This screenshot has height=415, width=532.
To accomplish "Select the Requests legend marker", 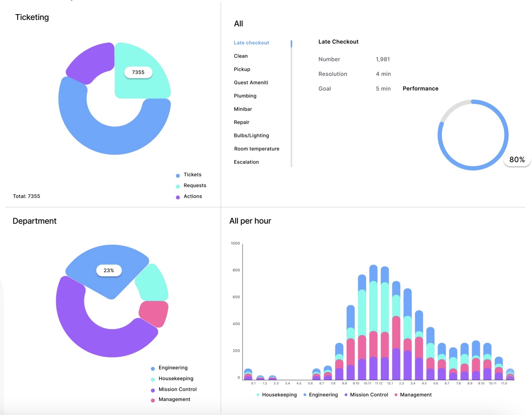I will tap(177, 185).
